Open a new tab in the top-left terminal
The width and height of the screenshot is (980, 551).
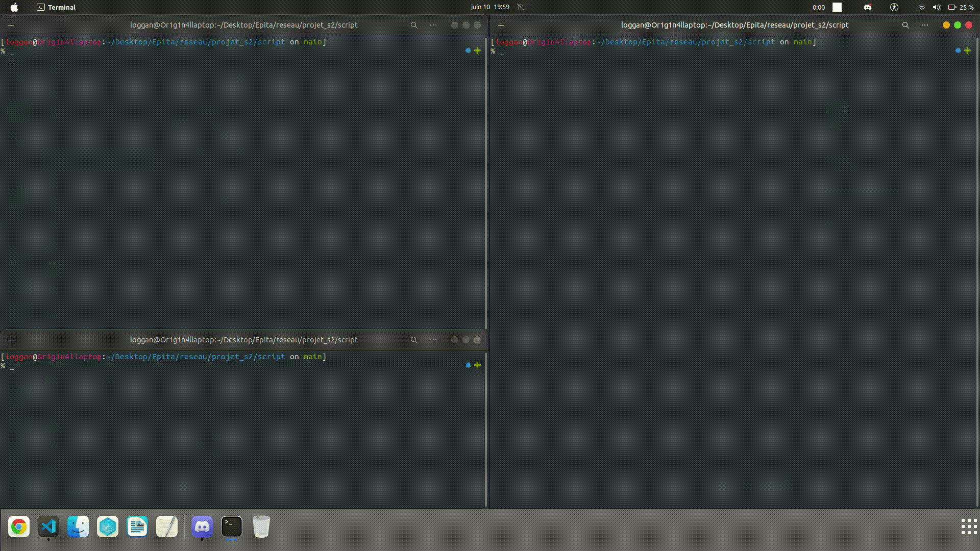tap(11, 25)
